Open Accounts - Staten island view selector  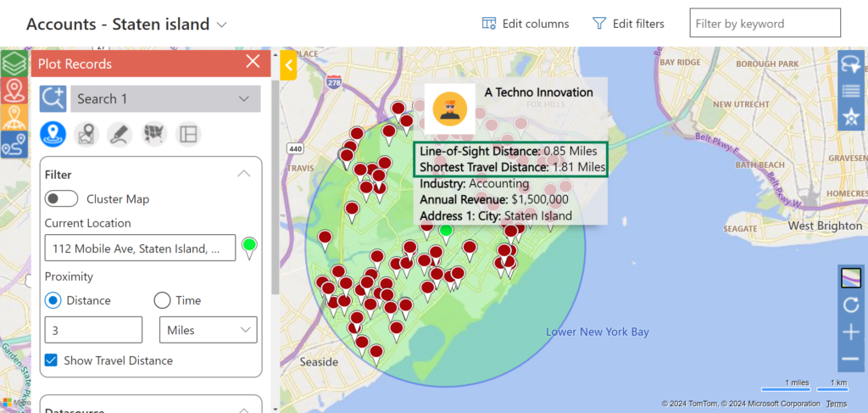click(222, 24)
